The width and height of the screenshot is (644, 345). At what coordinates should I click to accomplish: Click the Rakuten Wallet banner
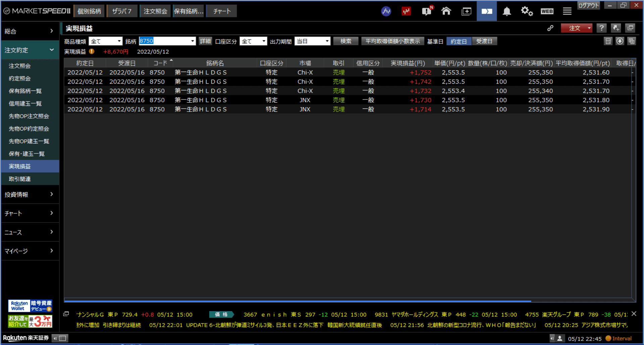click(30, 306)
